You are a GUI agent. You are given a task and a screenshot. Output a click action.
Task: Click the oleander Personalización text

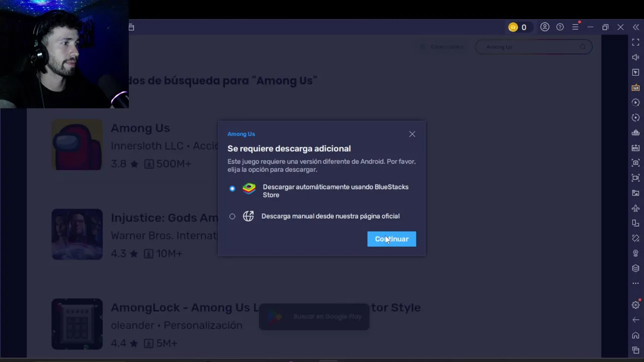(177, 325)
